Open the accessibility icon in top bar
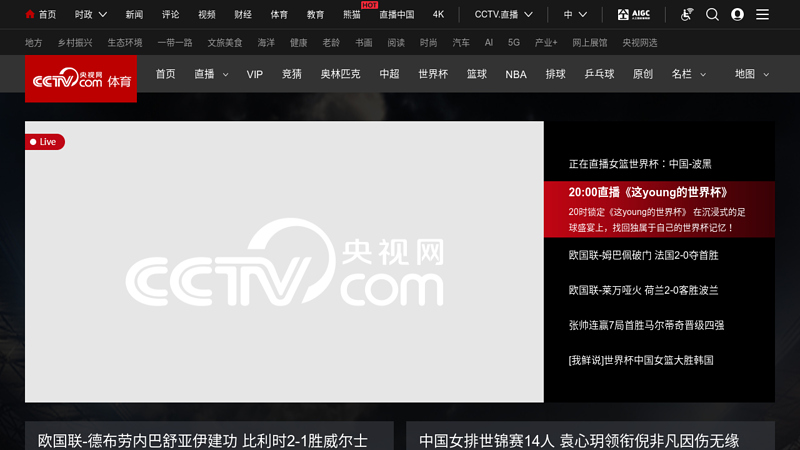Screen dimensions: 800x450 point(687,14)
